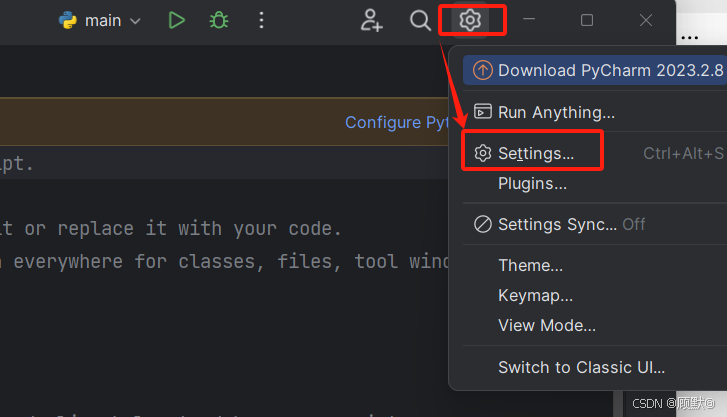Start debugging with the bug icon

(x=218, y=20)
